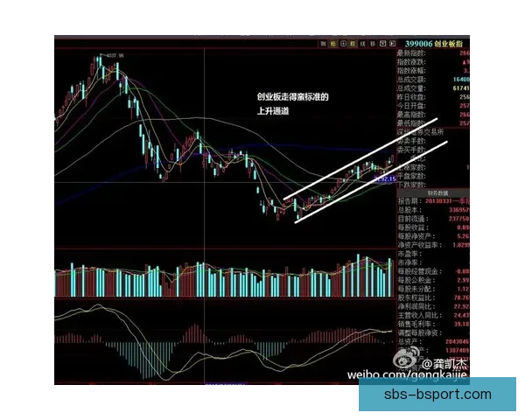Click the highest candlestick near 4037.96
This screenshot has width=525, height=420.
[100, 61]
